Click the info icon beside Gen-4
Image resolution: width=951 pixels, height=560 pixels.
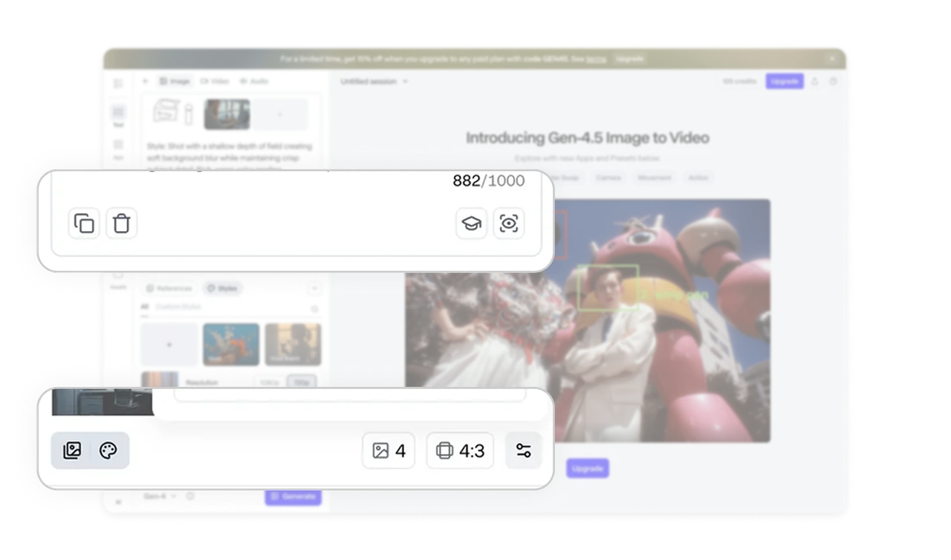click(x=190, y=496)
